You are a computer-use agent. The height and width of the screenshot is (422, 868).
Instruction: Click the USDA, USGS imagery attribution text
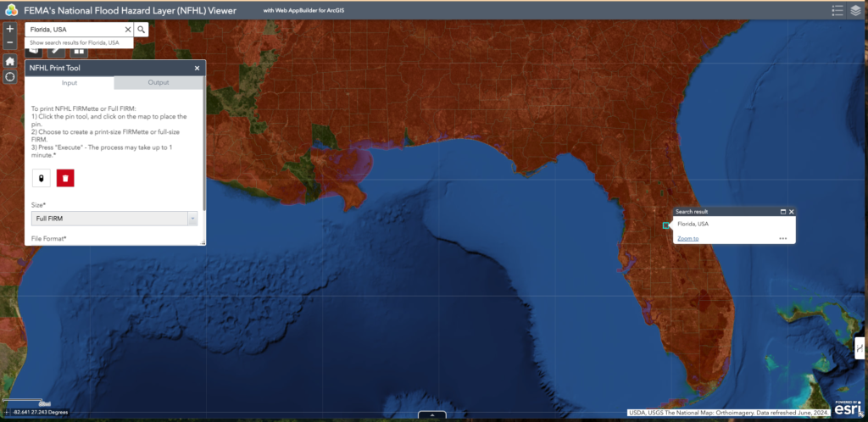coord(729,413)
